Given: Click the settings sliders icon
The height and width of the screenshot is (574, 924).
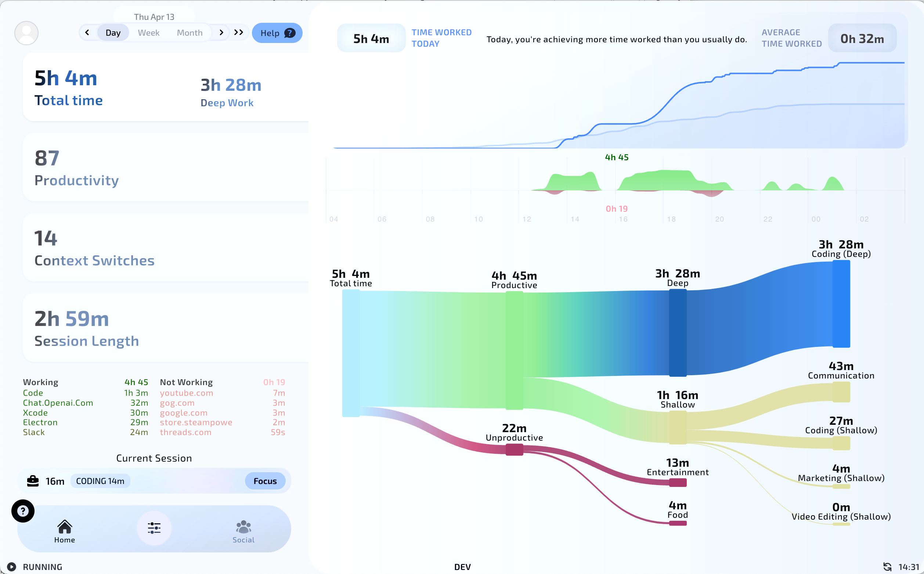Looking at the screenshot, I should pos(154,527).
